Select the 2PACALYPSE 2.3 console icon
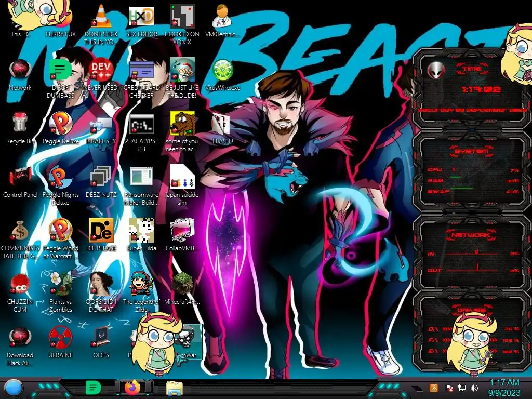 141,132
